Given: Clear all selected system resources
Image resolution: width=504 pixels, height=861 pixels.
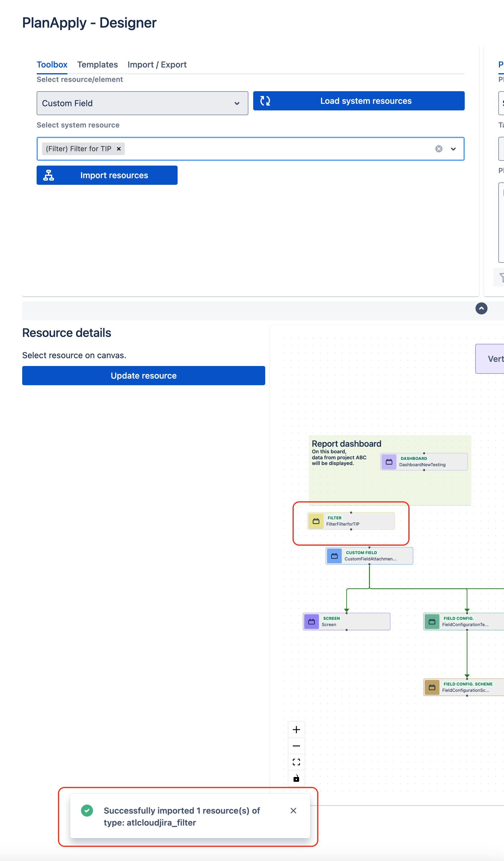Looking at the screenshot, I should (x=439, y=149).
